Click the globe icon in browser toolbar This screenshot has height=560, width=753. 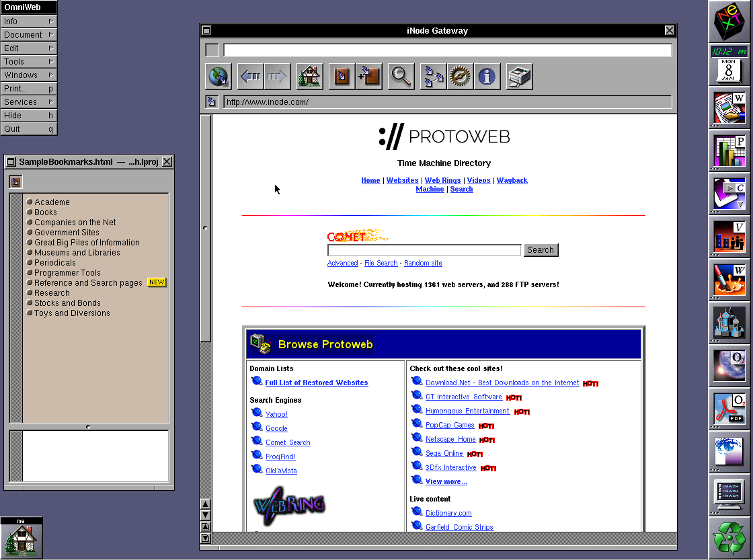coord(219,77)
